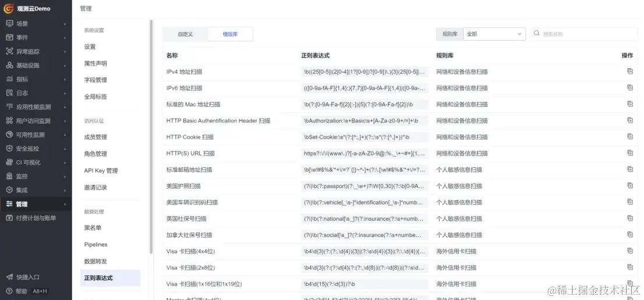Viewport: 644px width, 300px height.
Task: Click the IPv4 regex expression cell
Action: (x=365, y=72)
